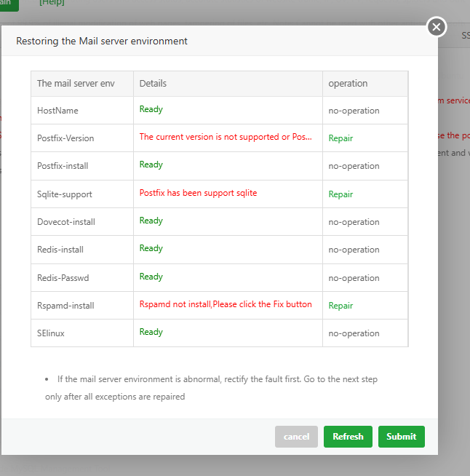Submit the mail server environment
Screen dimensions: 470x476
point(401,437)
